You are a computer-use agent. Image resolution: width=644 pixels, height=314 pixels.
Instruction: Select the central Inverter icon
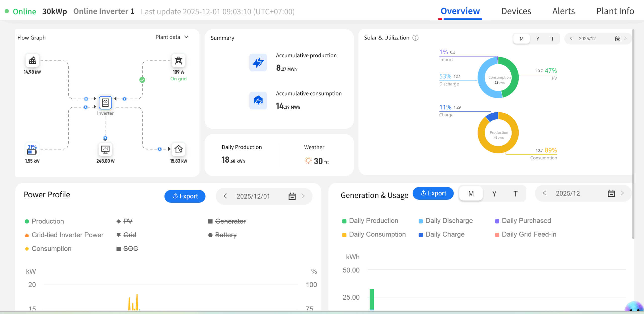point(105,102)
